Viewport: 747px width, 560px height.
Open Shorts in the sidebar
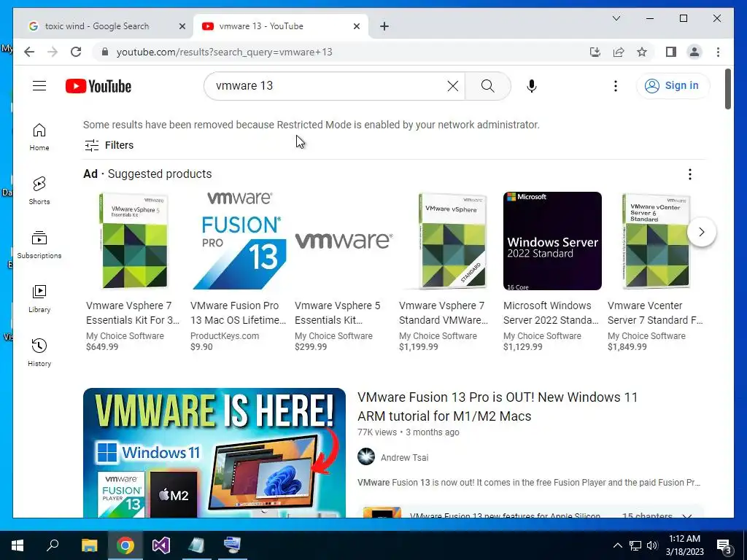tap(39, 191)
